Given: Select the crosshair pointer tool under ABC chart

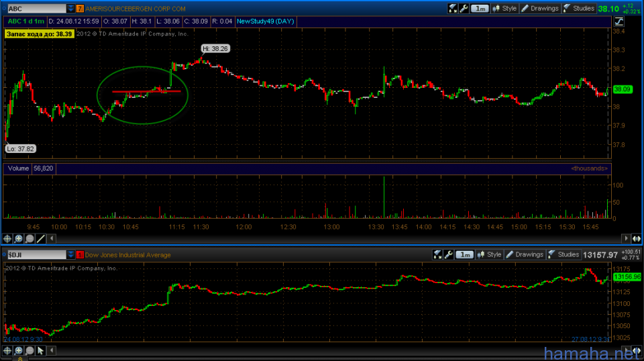Looking at the screenshot, I should (x=7, y=238).
